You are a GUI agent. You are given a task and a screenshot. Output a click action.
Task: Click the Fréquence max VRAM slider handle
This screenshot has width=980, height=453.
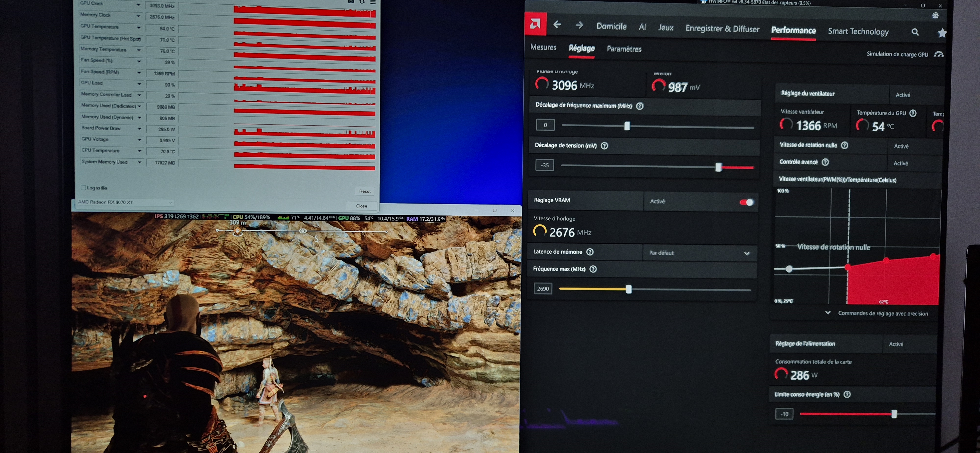(628, 289)
